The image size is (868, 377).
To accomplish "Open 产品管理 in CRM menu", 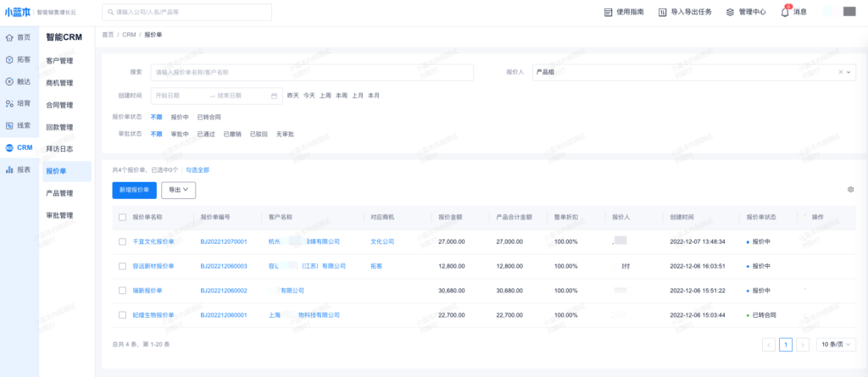I will tap(59, 193).
